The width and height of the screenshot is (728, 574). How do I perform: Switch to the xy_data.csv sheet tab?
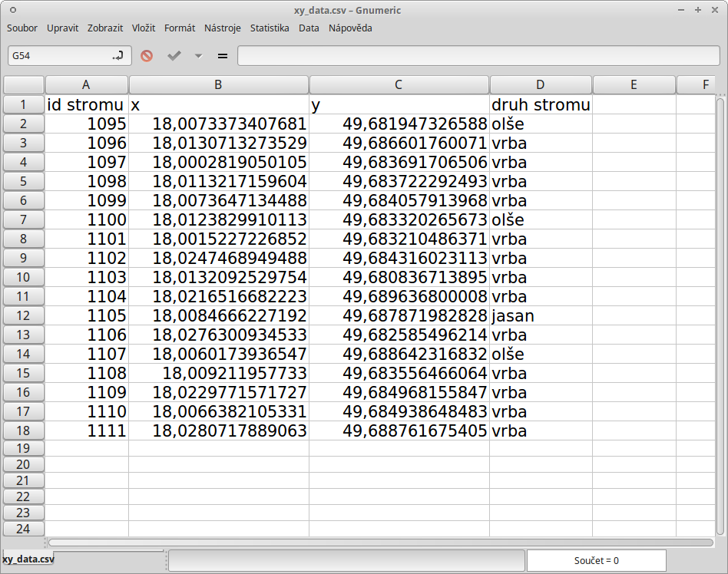(x=28, y=559)
